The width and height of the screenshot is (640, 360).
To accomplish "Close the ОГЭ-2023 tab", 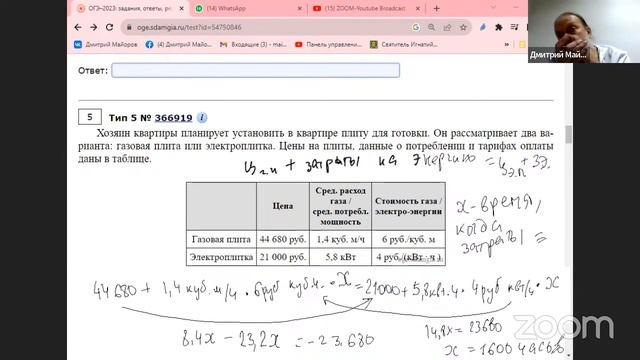I will (x=182, y=8).
